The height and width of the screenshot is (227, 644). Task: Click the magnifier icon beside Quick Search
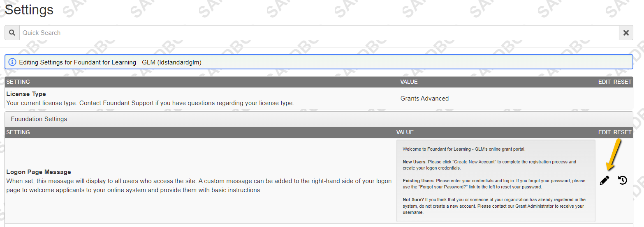coord(12,33)
